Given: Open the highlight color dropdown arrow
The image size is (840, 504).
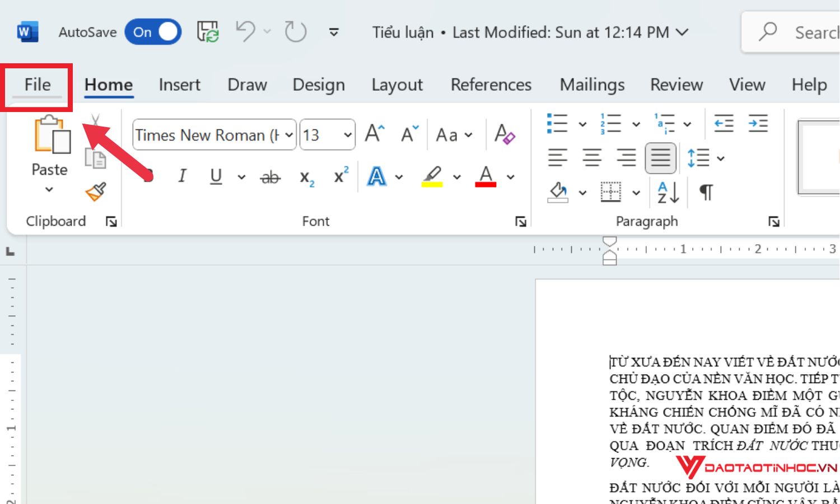Looking at the screenshot, I should tap(456, 176).
